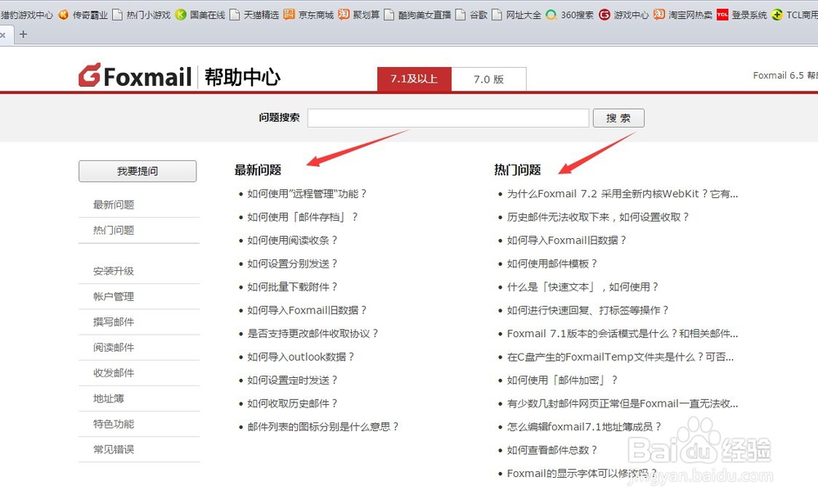The height and width of the screenshot is (504, 818).
Task: Open question 如何导入outlook数据?
Action: pyautogui.click(x=300, y=357)
